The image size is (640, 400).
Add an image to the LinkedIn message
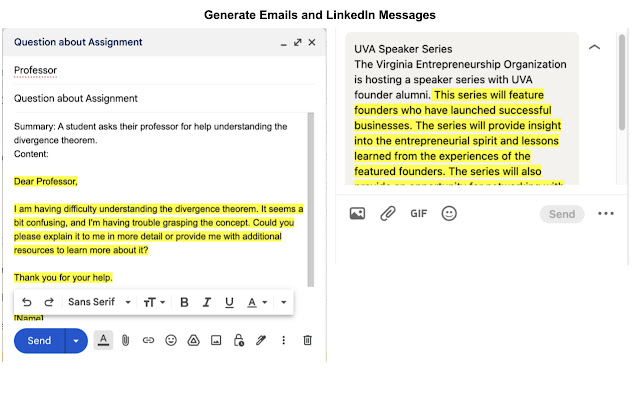(357, 213)
